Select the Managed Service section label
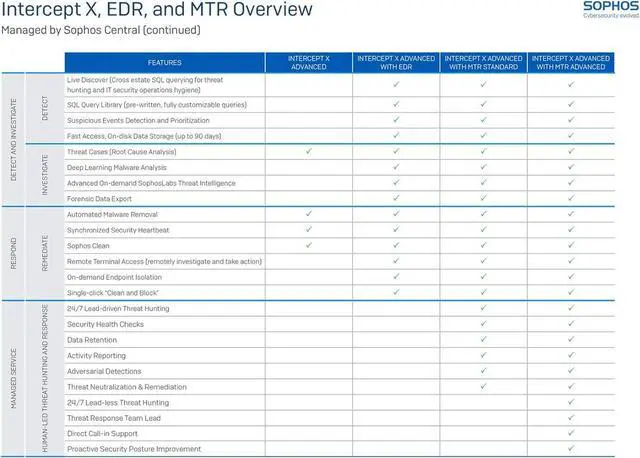The height and width of the screenshot is (458, 640). click(14, 378)
